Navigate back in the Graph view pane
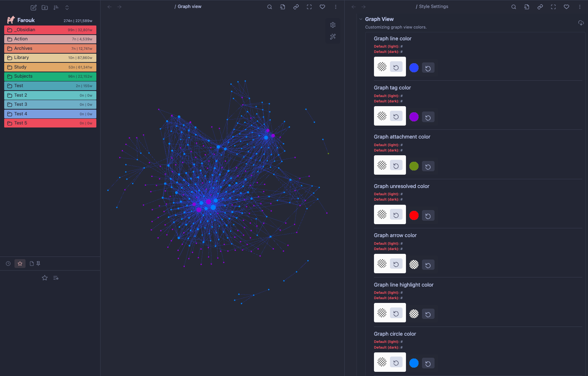The image size is (588, 376). tap(109, 6)
